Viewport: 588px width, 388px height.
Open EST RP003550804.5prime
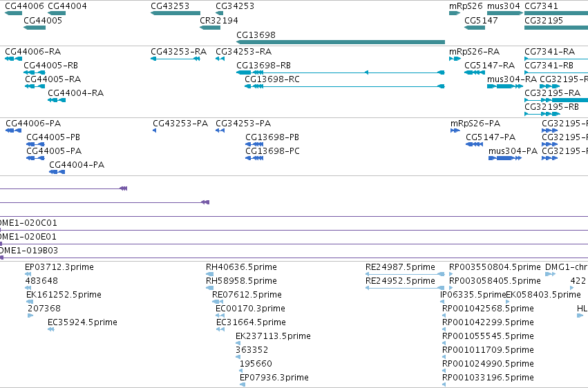[451, 274]
